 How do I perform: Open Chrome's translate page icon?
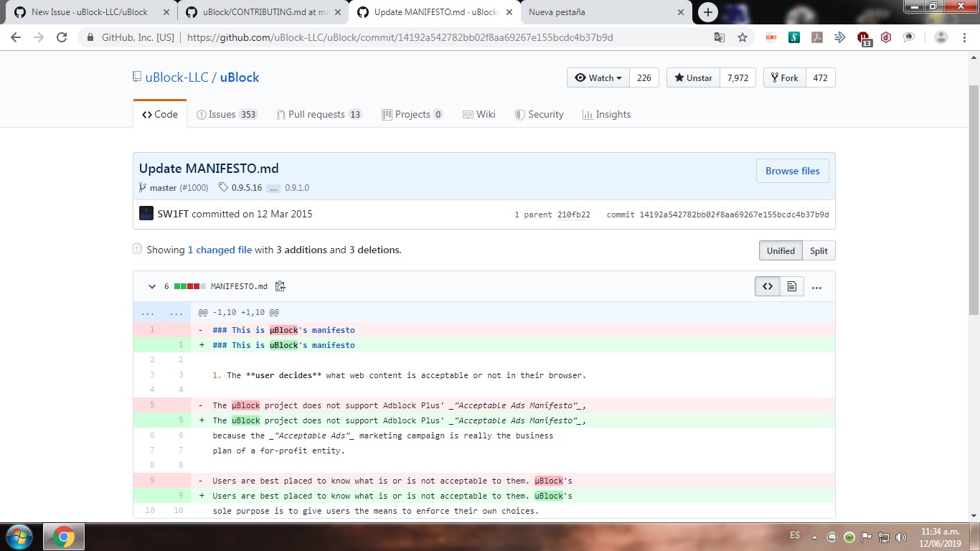tap(719, 37)
